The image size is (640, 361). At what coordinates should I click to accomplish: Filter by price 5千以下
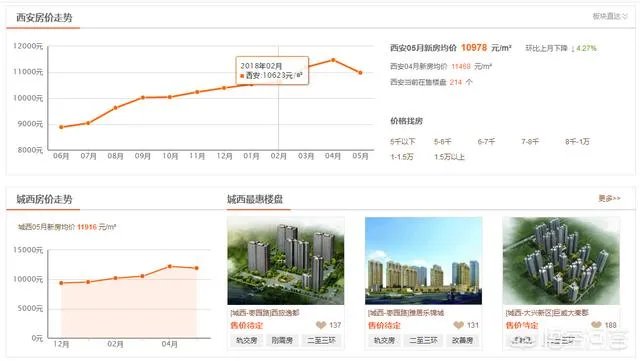coord(402,142)
